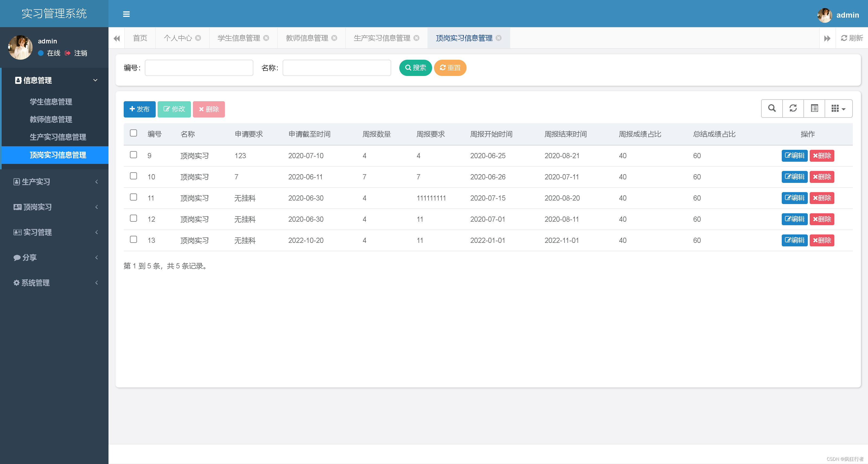Click the table toolbar search icon

click(x=772, y=109)
